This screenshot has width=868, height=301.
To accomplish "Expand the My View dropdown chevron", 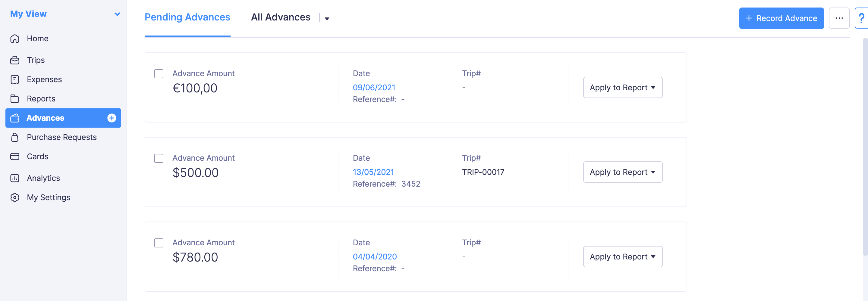I will [x=117, y=14].
